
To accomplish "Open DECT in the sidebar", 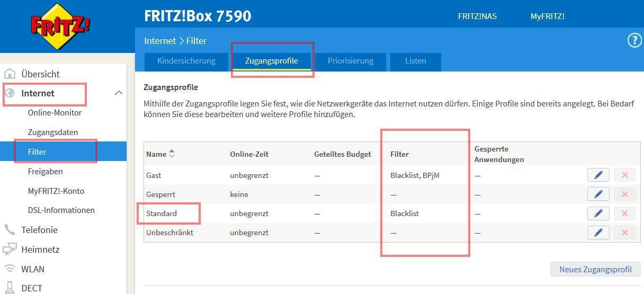I will (x=32, y=288).
